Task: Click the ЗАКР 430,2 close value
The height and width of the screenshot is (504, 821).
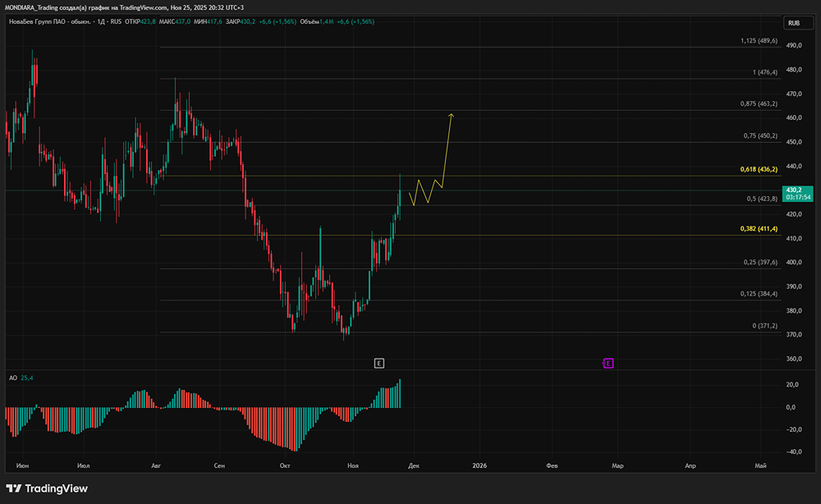Action: (x=241, y=22)
